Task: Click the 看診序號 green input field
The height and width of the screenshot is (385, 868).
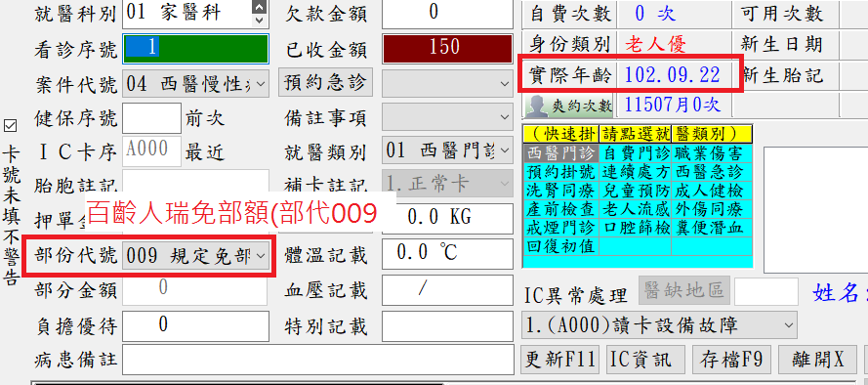Action: click(195, 49)
